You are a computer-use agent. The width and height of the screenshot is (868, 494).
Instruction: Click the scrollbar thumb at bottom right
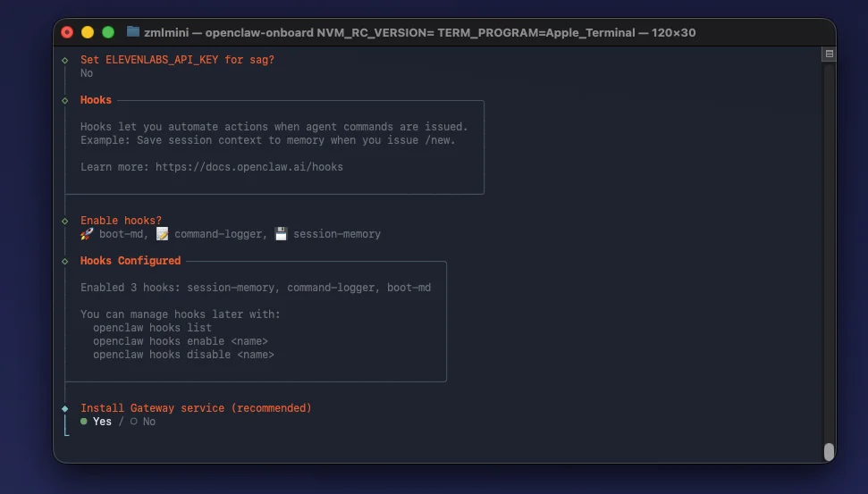tap(829, 452)
